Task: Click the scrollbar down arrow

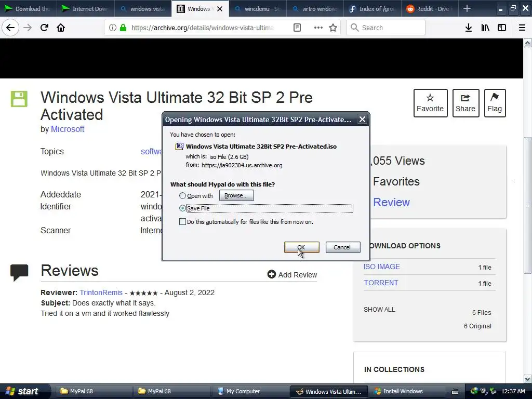Action: [x=528, y=379]
